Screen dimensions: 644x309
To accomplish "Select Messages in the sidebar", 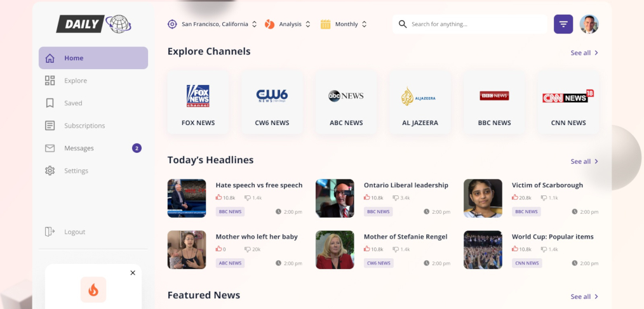I will [x=93, y=148].
